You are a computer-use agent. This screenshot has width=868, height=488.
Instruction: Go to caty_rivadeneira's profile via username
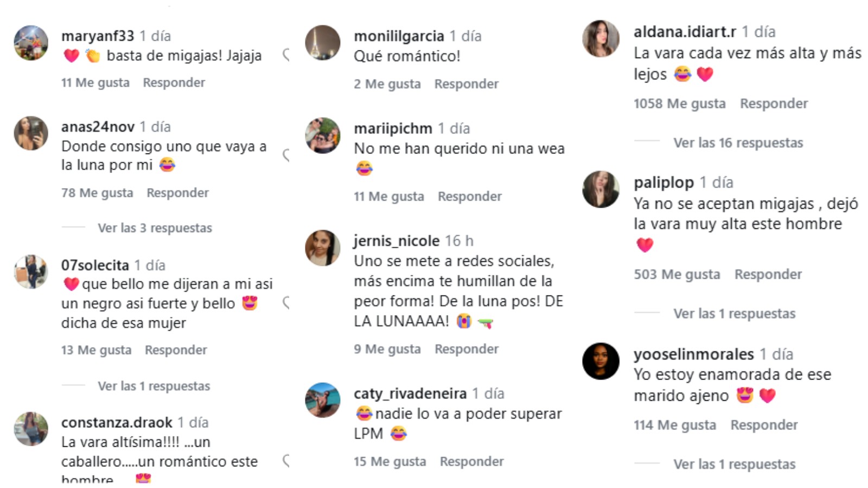tap(410, 394)
